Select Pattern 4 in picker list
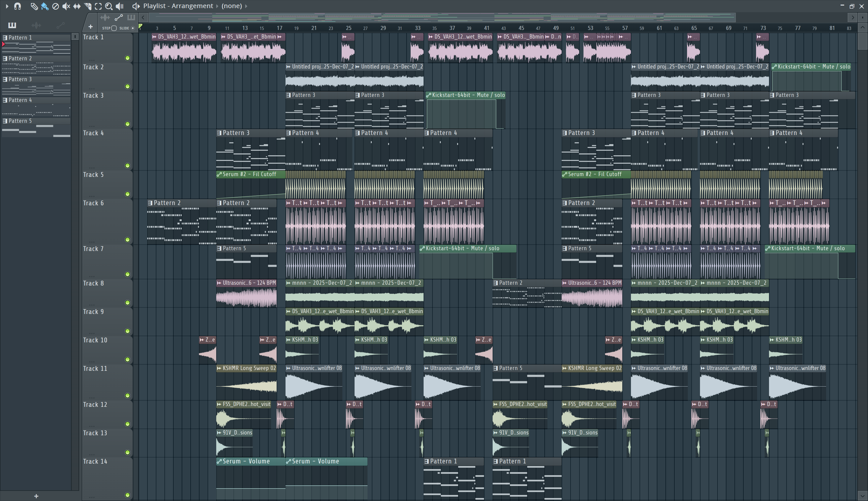This screenshot has width=868, height=501. tap(20, 100)
